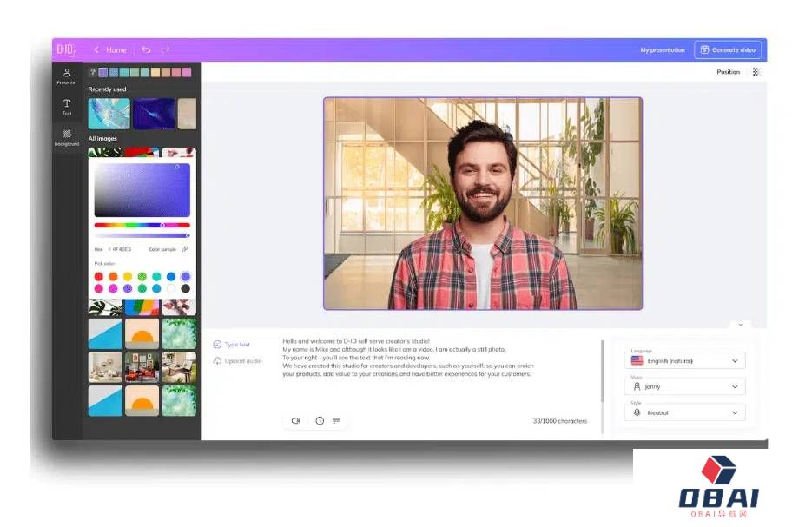The height and width of the screenshot is (527, 812).
Task: Pick the orange preset color dot
Action: pyautogui.click(x=113, y=276)
